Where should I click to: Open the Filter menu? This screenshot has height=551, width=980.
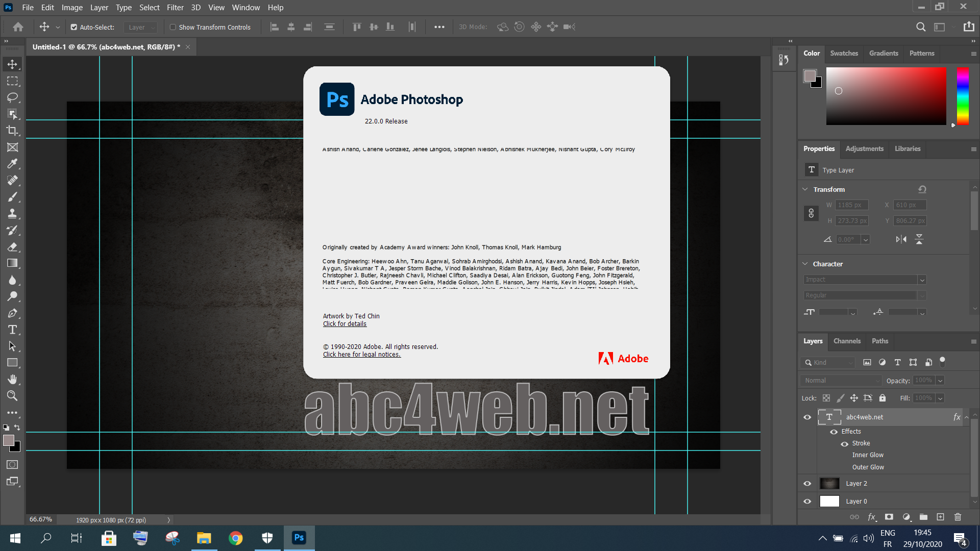pyautogui.click(x=175, y=8)
